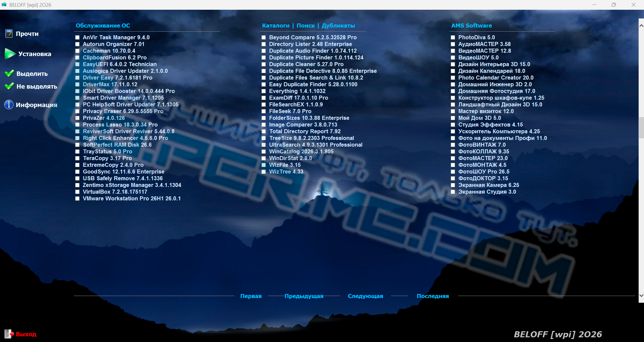This screenshot has width=644, height=342.
Task: Click the Обслуживание ОС heading
Action: tap(103, 26)
